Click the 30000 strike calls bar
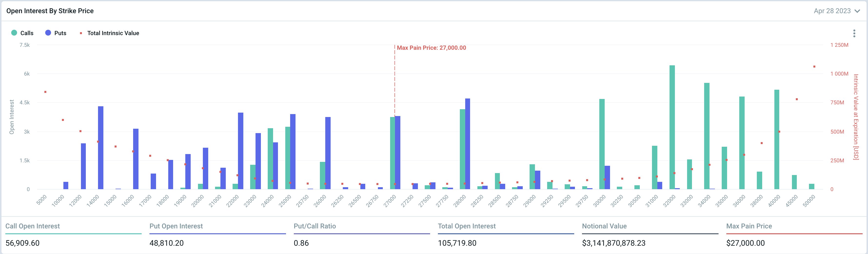Screen dimensions: 868x254 pos(602,144)
